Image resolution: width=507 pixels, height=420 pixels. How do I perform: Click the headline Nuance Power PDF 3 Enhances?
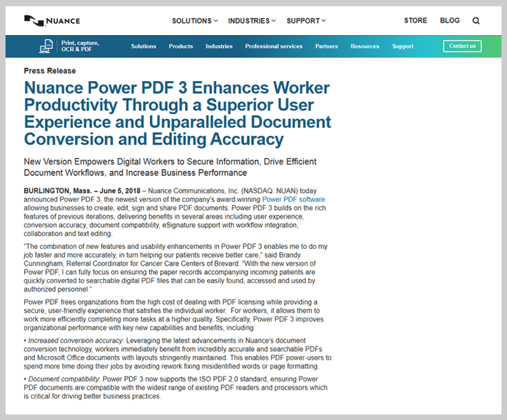(x=177, y=113)
